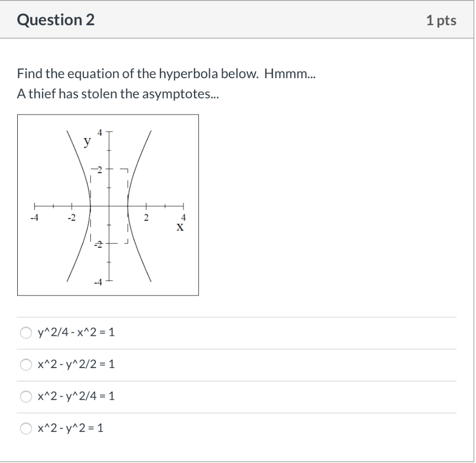Click the answer text y^2/4 - x^2 = 1
The image size is (476, 463).
point(75,332)
